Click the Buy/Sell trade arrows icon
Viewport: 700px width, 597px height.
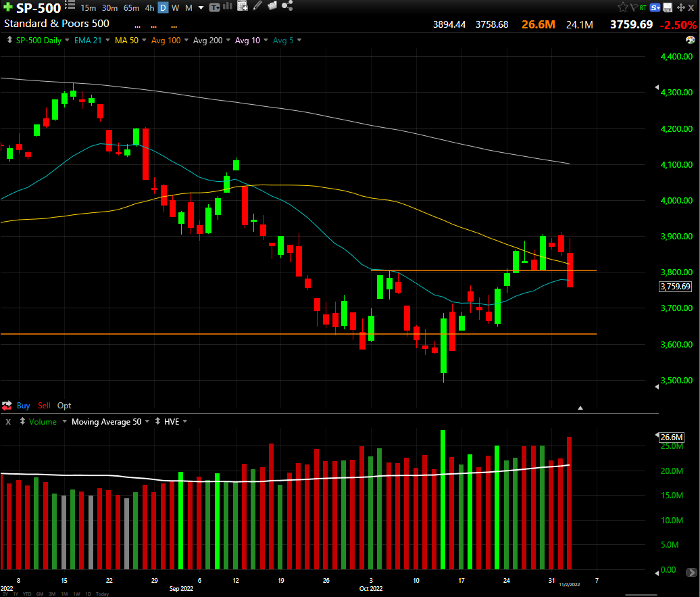7,406
